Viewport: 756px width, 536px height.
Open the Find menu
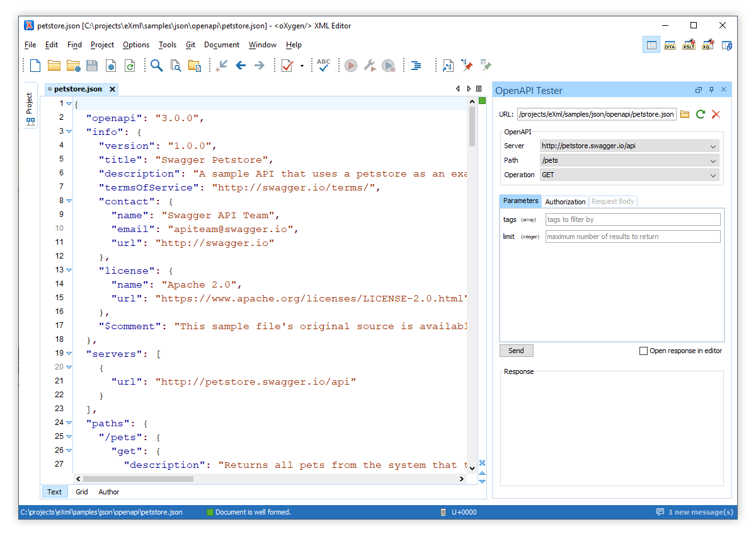[74, 45]
